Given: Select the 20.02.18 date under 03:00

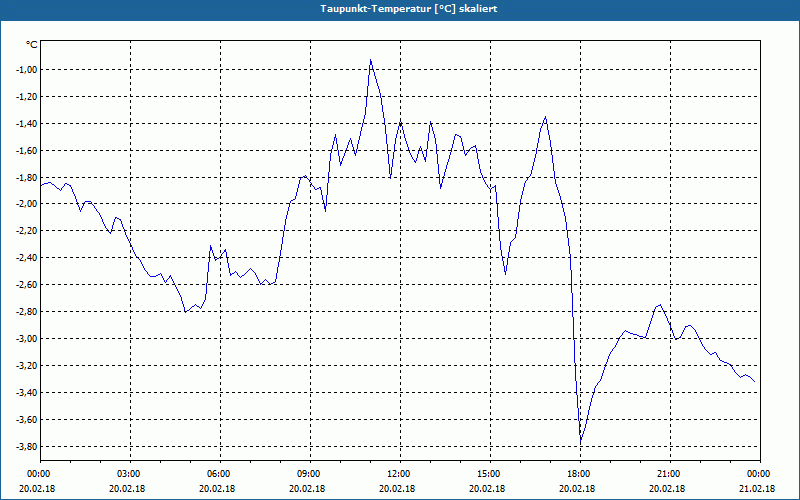Looking at the screenshot, I should (128, 488).
